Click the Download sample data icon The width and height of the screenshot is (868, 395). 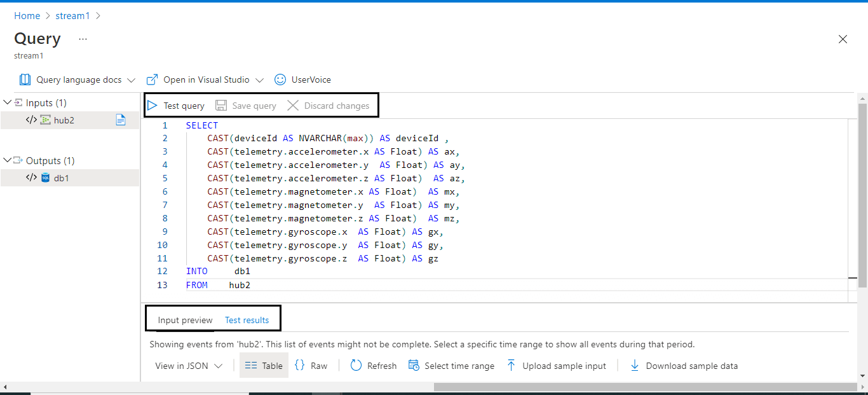click(x=635, y=366)
